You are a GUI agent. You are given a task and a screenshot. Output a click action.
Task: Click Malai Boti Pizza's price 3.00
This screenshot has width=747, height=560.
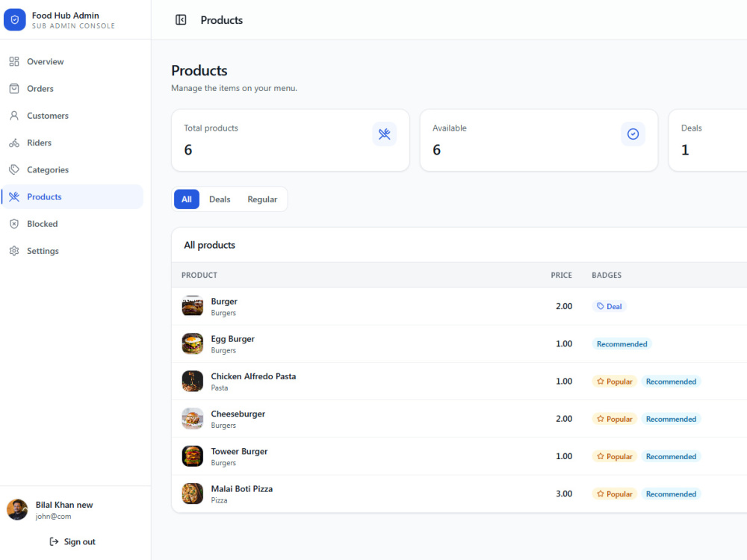(x=563, y=494)
